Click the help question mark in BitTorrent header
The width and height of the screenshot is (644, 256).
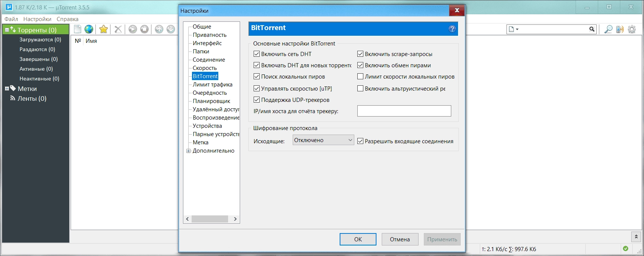452,29
